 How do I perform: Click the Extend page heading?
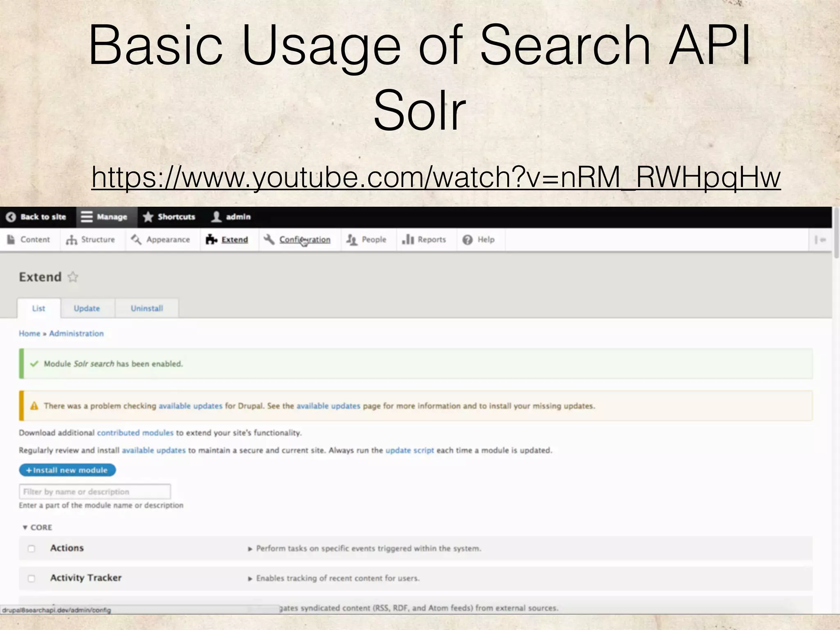40,277
